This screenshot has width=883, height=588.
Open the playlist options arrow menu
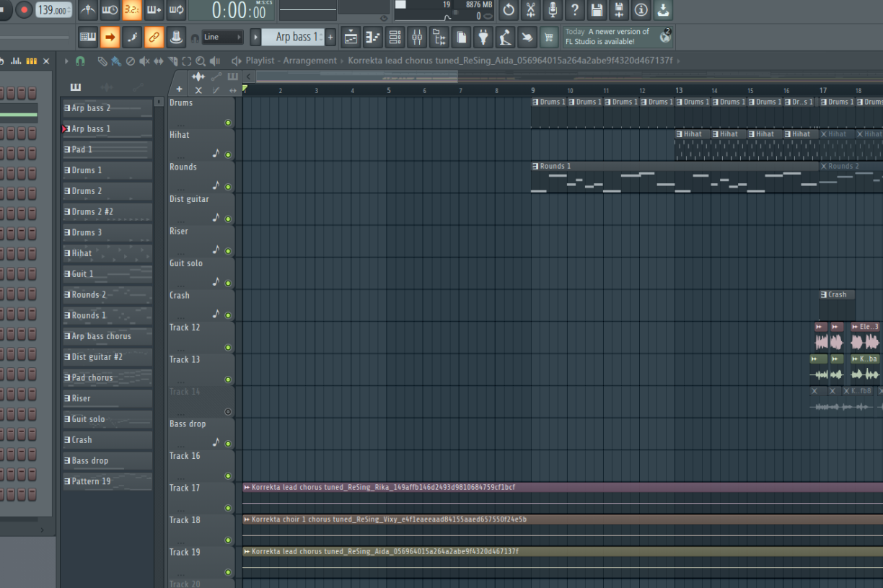pyautogui.click(x=67, y=61)
